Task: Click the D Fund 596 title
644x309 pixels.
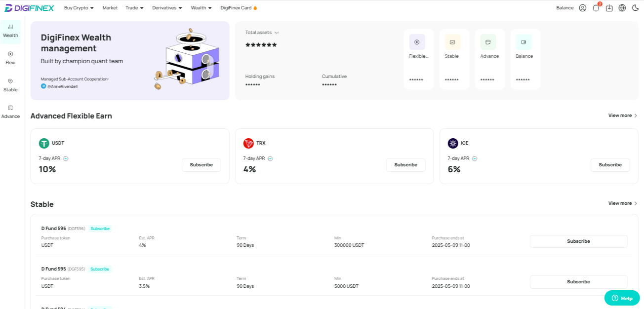Action: [54, 229]
